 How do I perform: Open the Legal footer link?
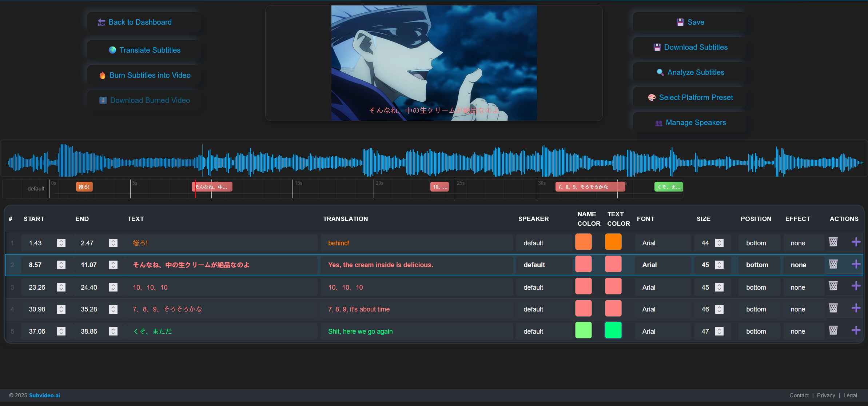point(850,395)
